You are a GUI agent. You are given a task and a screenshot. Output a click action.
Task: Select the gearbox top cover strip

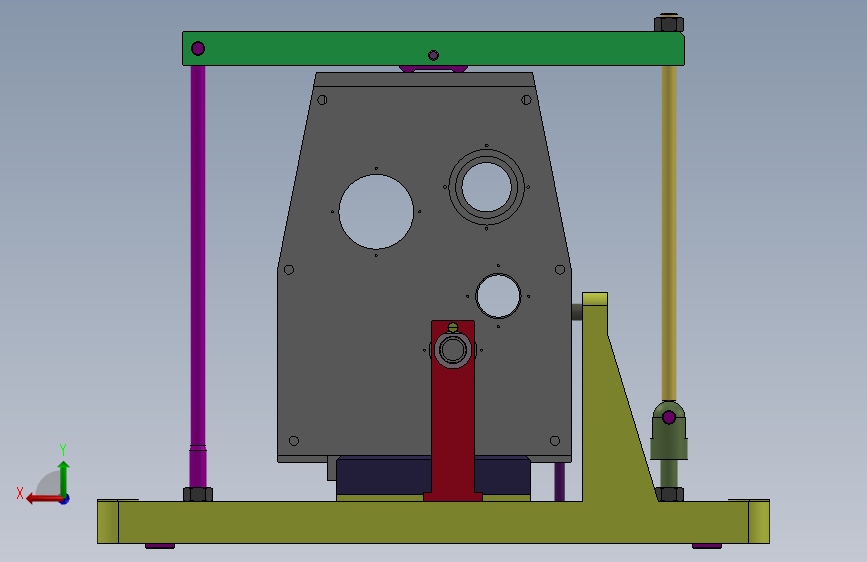tap(424, 79)
